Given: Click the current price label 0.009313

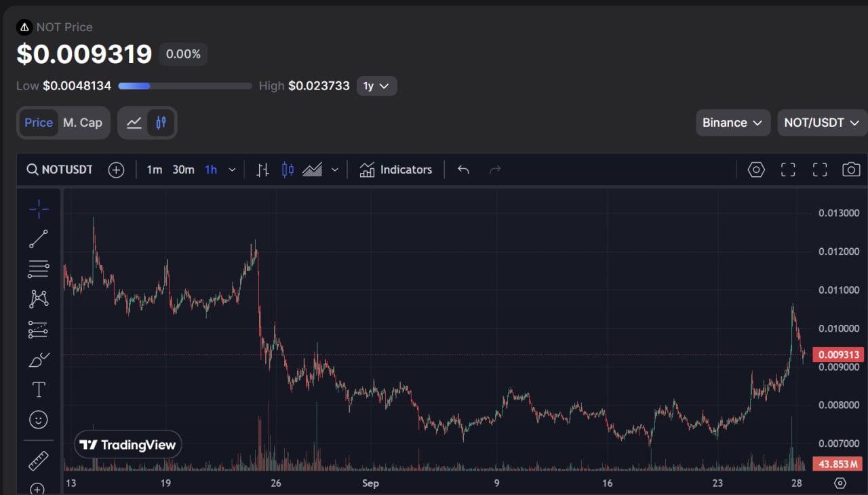Looking at the screenshot, I should click(x=838, y=355).
